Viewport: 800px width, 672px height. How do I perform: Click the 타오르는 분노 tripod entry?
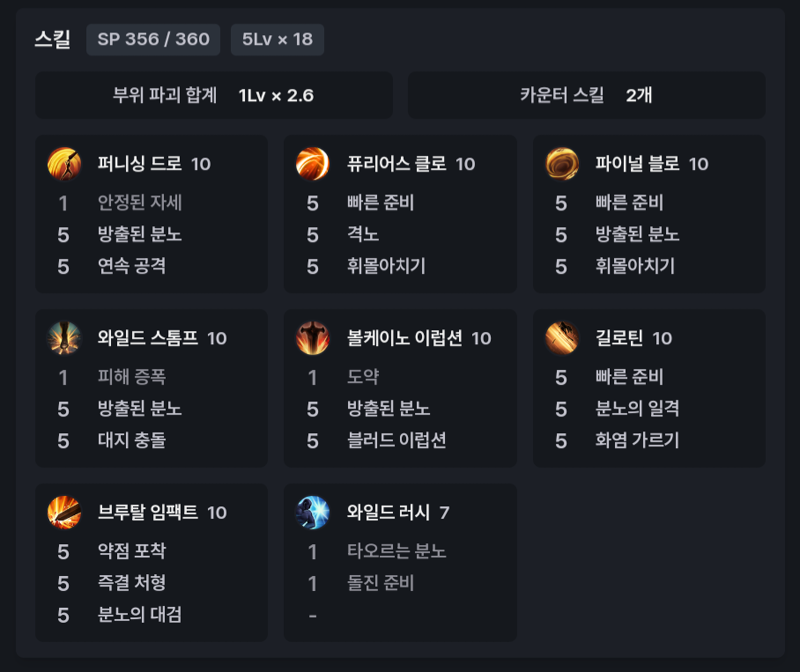[396, 551]
